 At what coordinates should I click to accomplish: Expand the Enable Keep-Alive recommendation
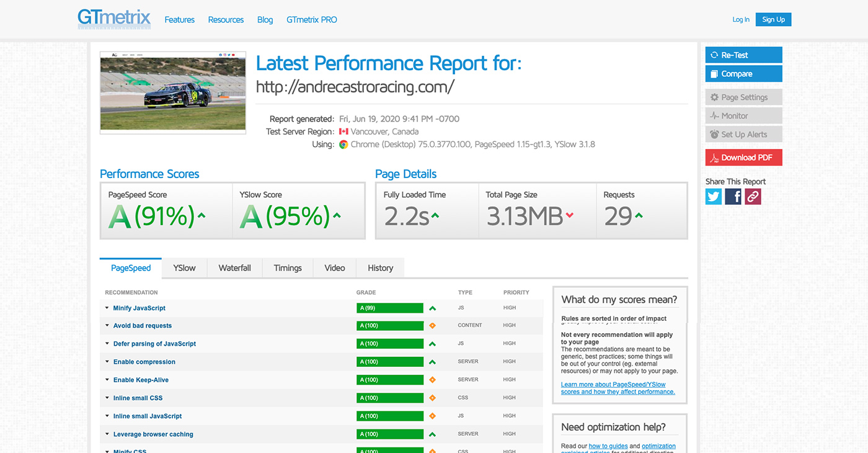pyautogui.click(x=141, y=380)
